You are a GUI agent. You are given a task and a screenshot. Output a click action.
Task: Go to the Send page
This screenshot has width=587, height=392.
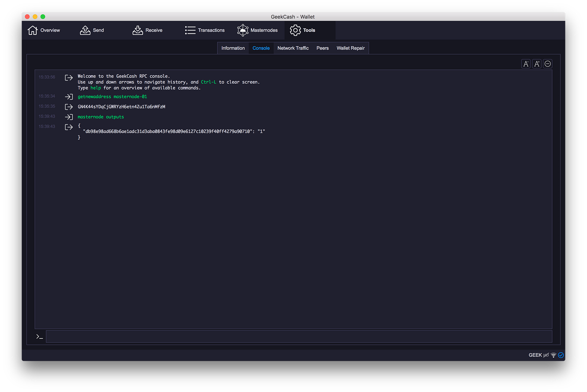coord(92,30)
